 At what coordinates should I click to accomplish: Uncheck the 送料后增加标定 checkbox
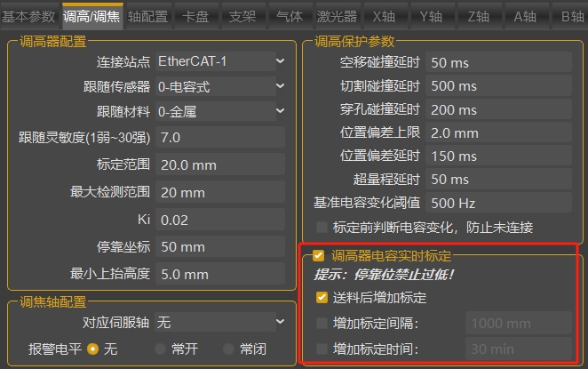(x=322, y=297)
